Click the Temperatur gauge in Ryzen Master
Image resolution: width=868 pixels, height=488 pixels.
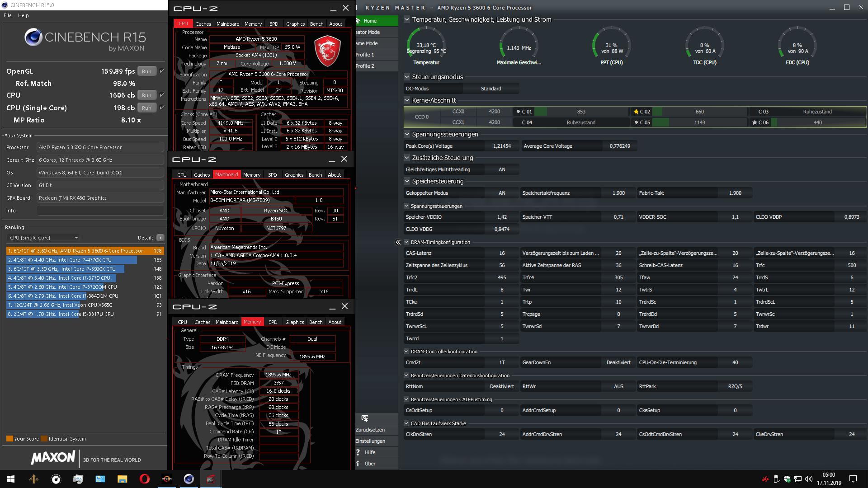point(426,46)
